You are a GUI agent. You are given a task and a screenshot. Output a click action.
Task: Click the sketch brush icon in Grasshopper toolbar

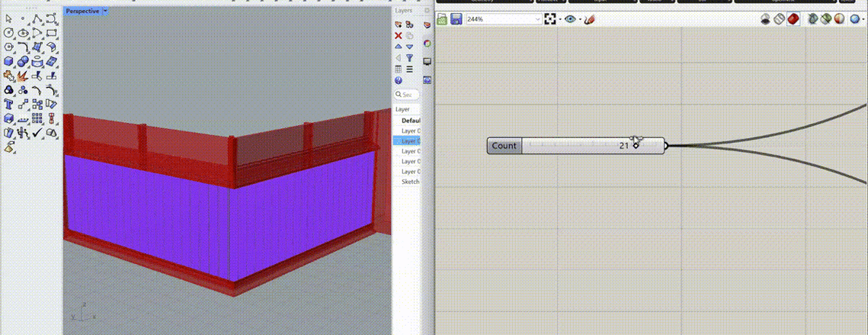coord(589,19)
